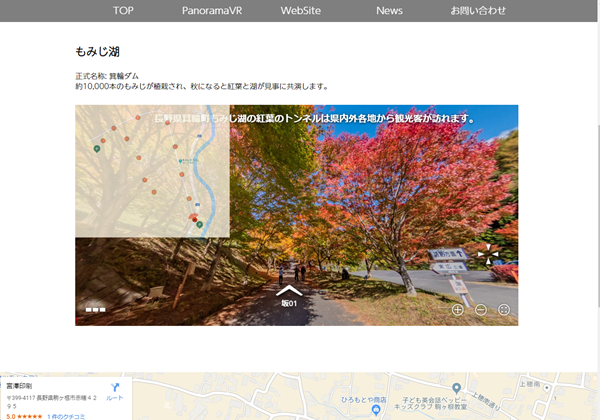Toggle fullscreen panorama view icon
This screenshot has width=600, height=420.
coord(504,310)
